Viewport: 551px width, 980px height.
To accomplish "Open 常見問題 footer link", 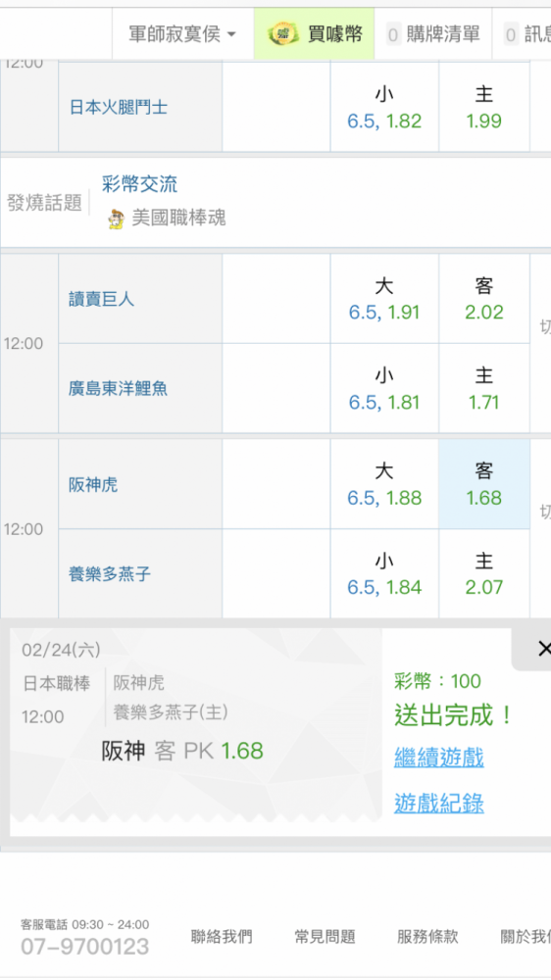I will 325,936.
